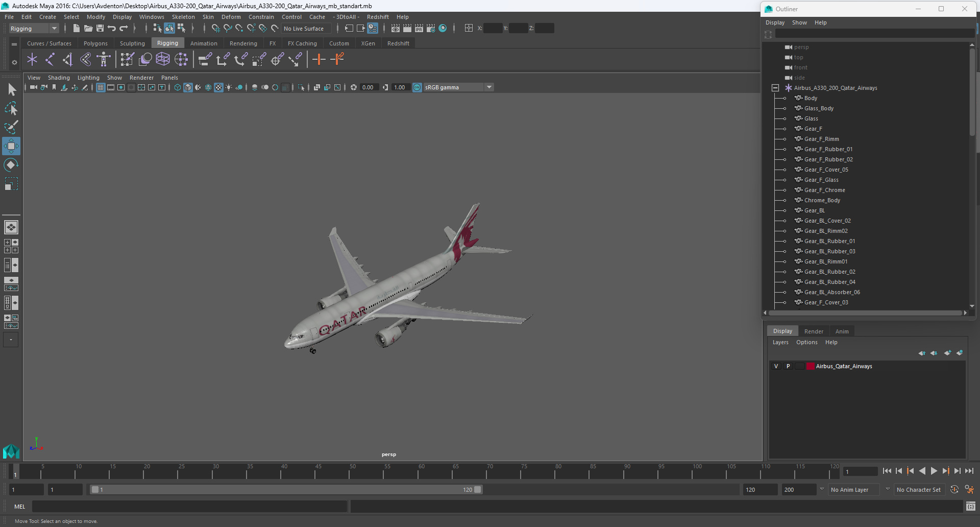Click the layer color swatch for Airbus_Qatar_Airways
Image resolution: width=980 pixels, height=527 pixels.
point(810,366)
